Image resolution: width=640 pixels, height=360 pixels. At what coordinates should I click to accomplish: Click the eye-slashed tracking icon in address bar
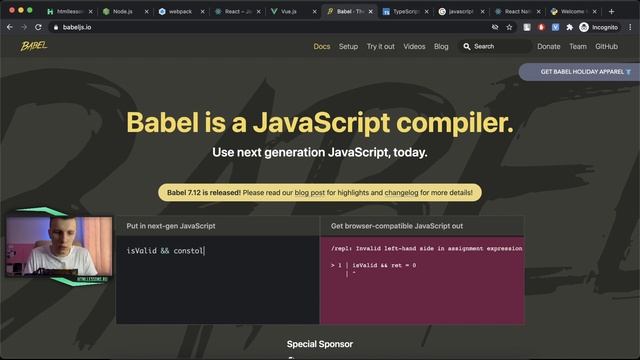pyautogui.click(x=495, y=27)
